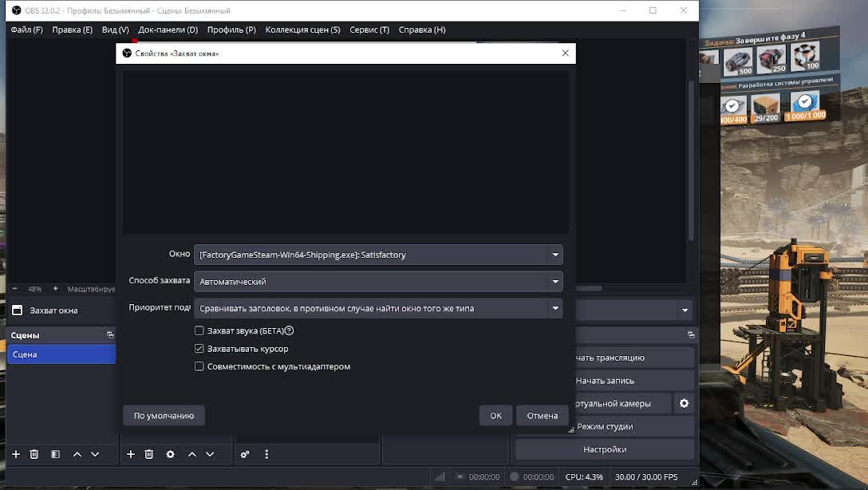Click the streaming status icon in the status bar
868x490 pixels.
tap(460, 476)
